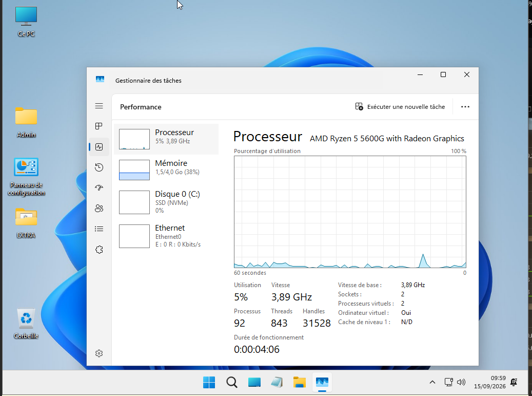Click Vitesse de base value 3,89 GHz
The width and height of the screenshot is (532, 396).
[413, 285]
